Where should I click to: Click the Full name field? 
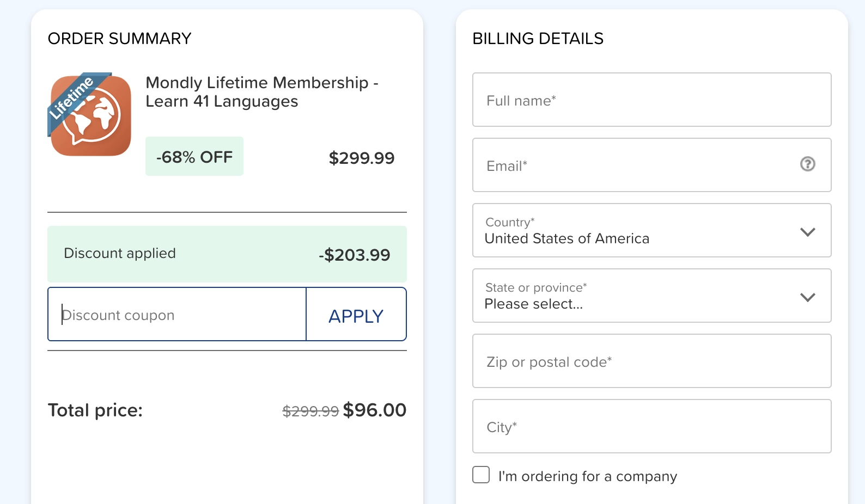651,100
